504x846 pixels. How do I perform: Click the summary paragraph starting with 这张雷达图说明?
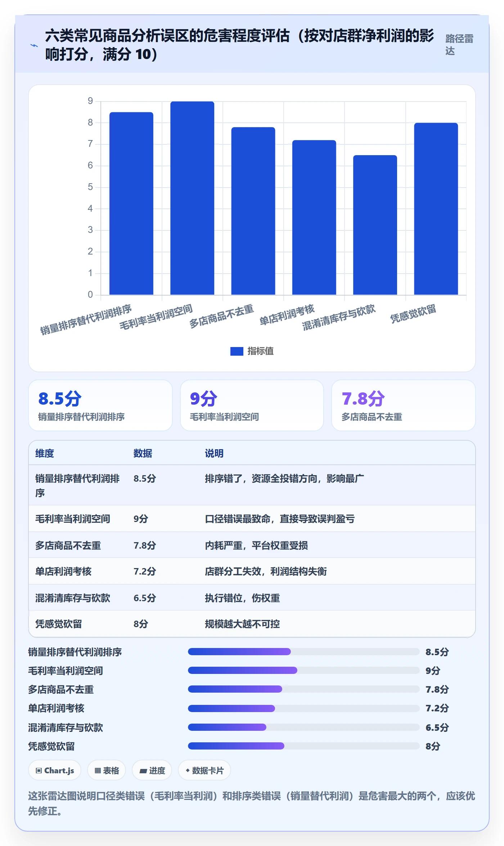pos(252,803)
